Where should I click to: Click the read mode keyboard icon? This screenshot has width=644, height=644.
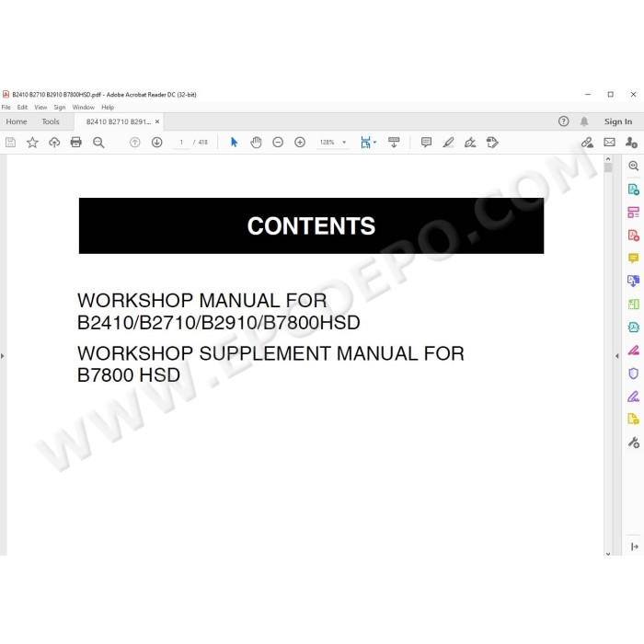tap(394, 143)
